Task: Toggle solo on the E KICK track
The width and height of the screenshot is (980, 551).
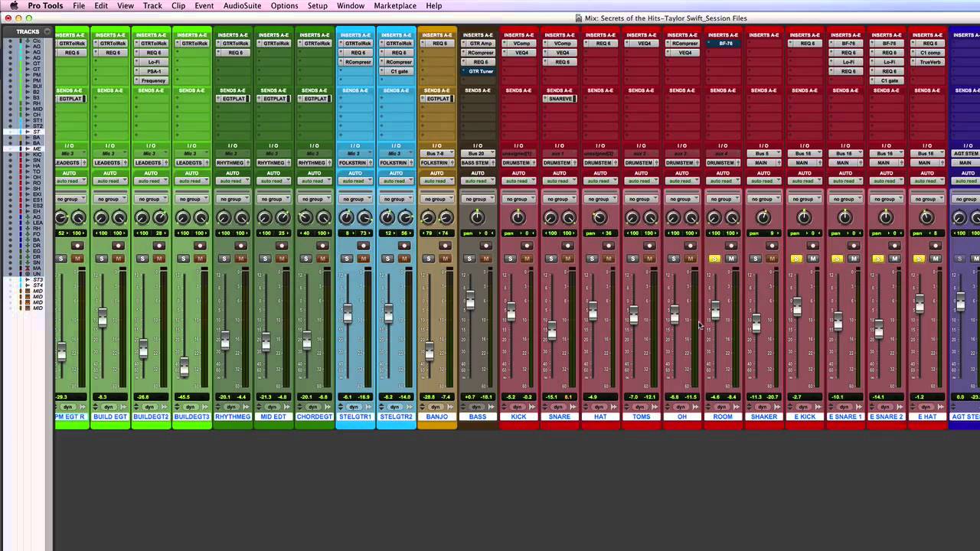Action: 797,259
